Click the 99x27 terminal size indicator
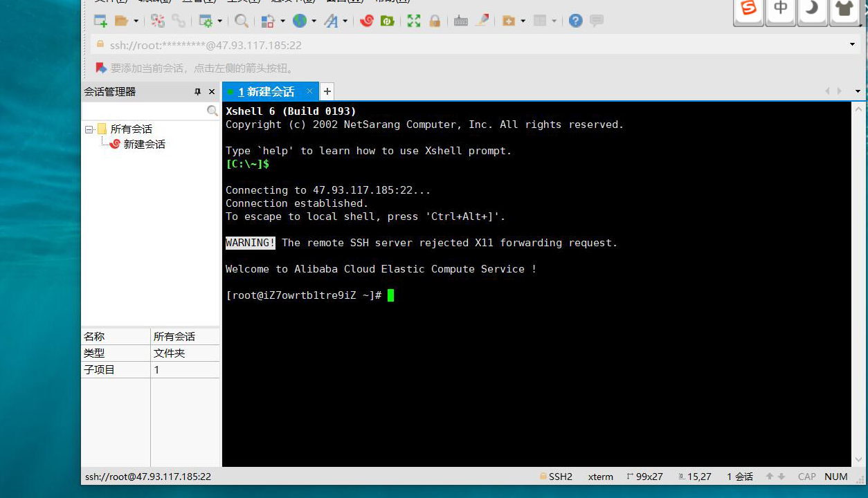868x498 pixels. (x=644, y=477)
